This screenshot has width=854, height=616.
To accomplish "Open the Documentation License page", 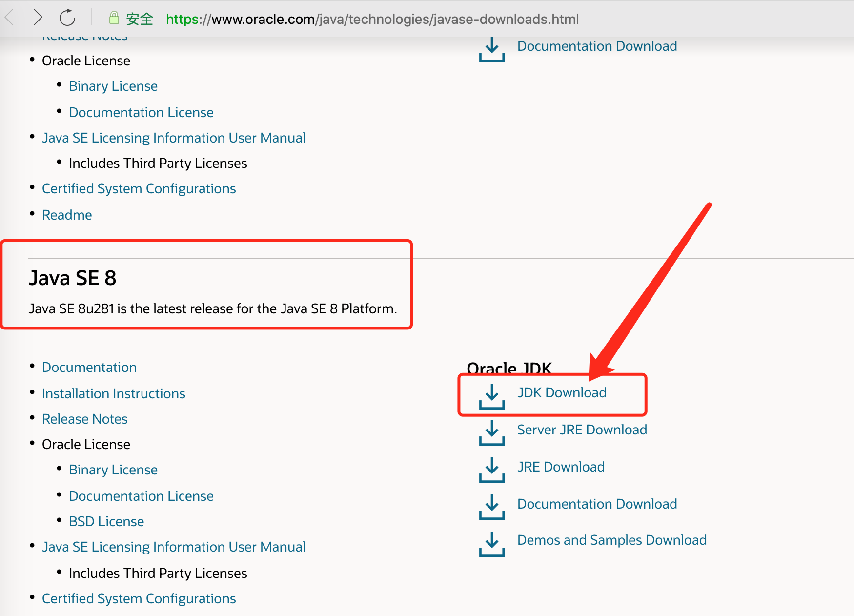I will coord(141,496).
